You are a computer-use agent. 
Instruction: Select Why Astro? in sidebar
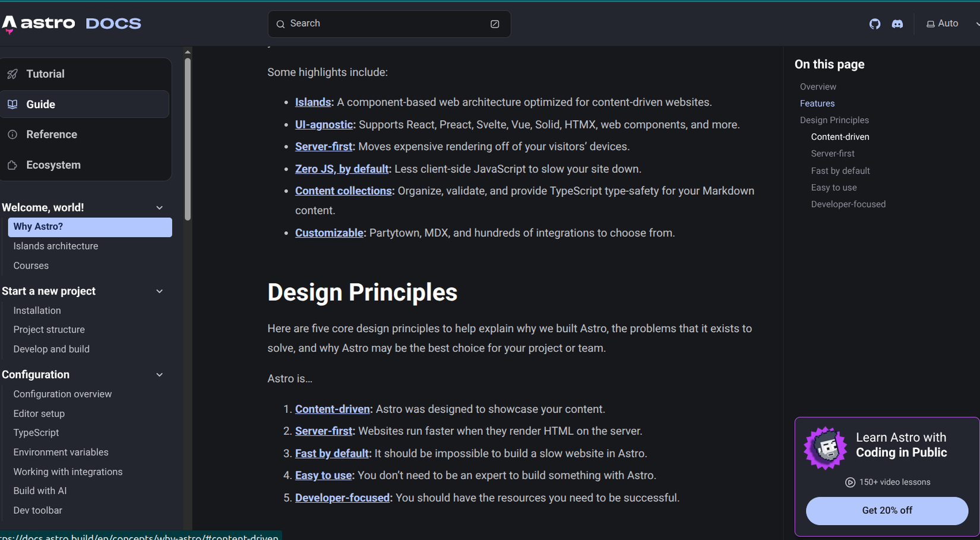[x=90, y=227]
